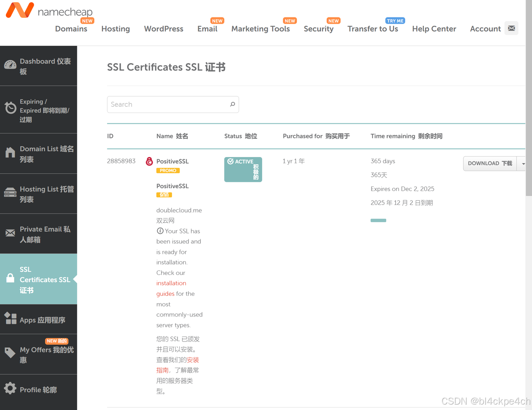Click the domain doublecloud.me
Screen dimensions: 532x410
pos(179,210)
